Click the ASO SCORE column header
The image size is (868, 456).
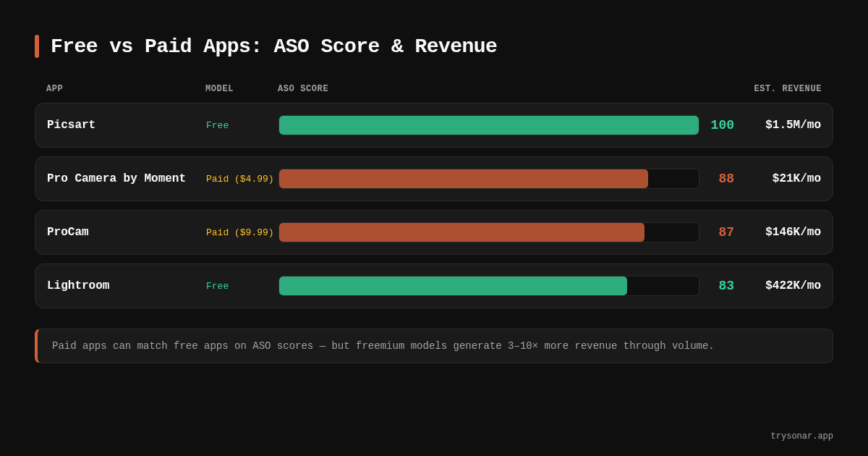303,89
